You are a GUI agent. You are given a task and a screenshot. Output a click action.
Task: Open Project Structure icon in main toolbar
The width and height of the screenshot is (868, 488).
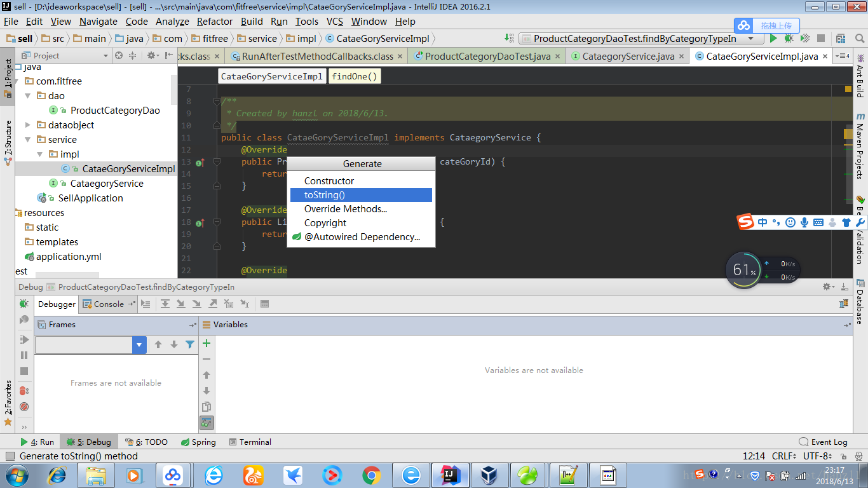pyautogui.click(x=841, y=38)
